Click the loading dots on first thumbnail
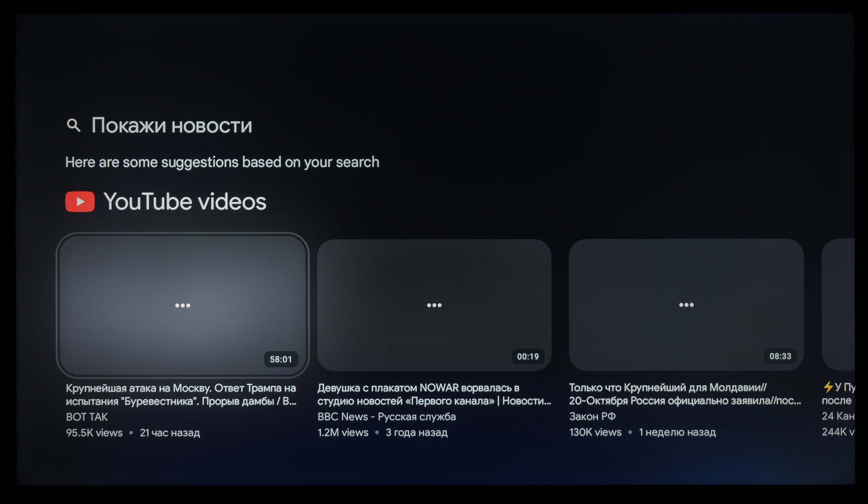Screen dimensions: 868x504 click(183, 305)
